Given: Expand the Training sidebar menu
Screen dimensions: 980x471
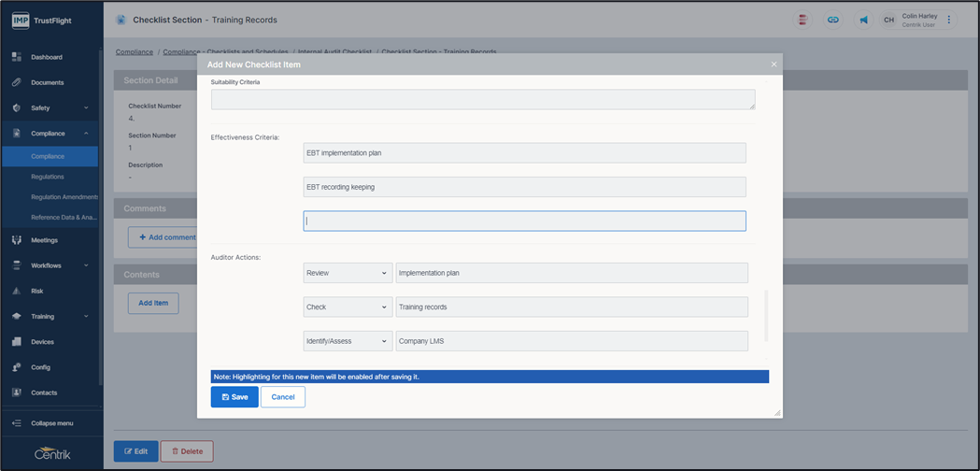Looking at the screenshot, I should click(51, 316).
